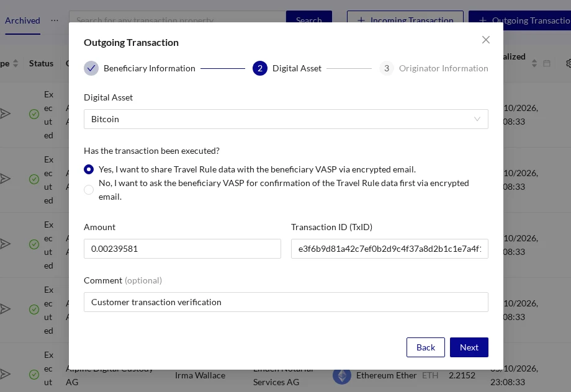Click the Status column header
This screenshot has width=571, height=392.
41,63
